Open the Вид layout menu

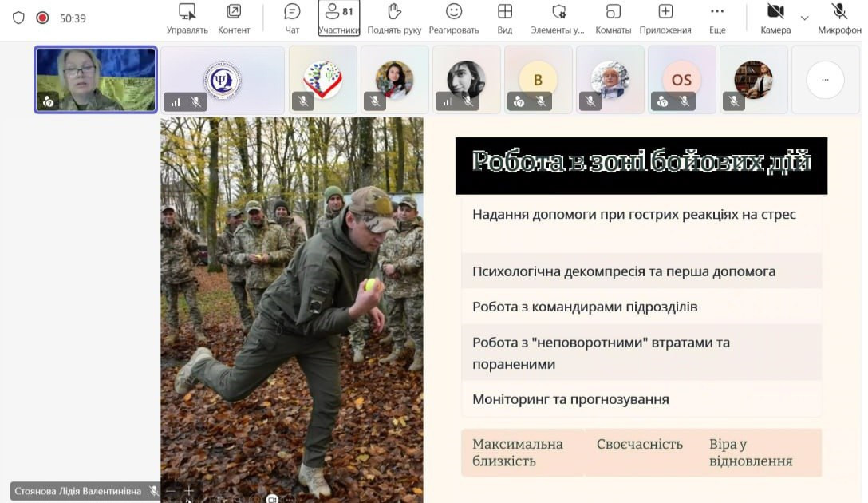504,18
